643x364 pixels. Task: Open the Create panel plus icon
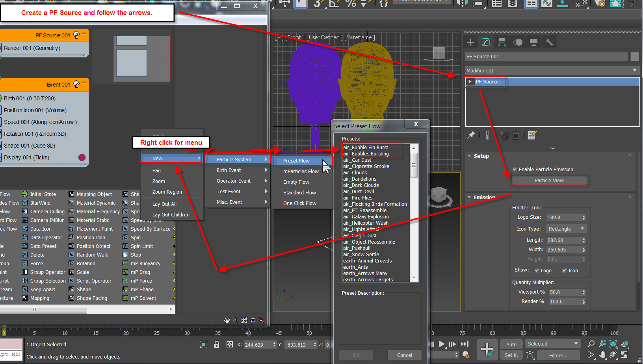[470, 42]
